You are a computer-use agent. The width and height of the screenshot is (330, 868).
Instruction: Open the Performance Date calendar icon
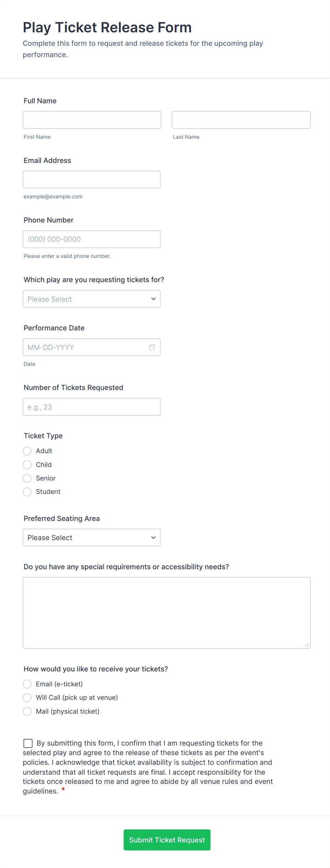point(152,347)
